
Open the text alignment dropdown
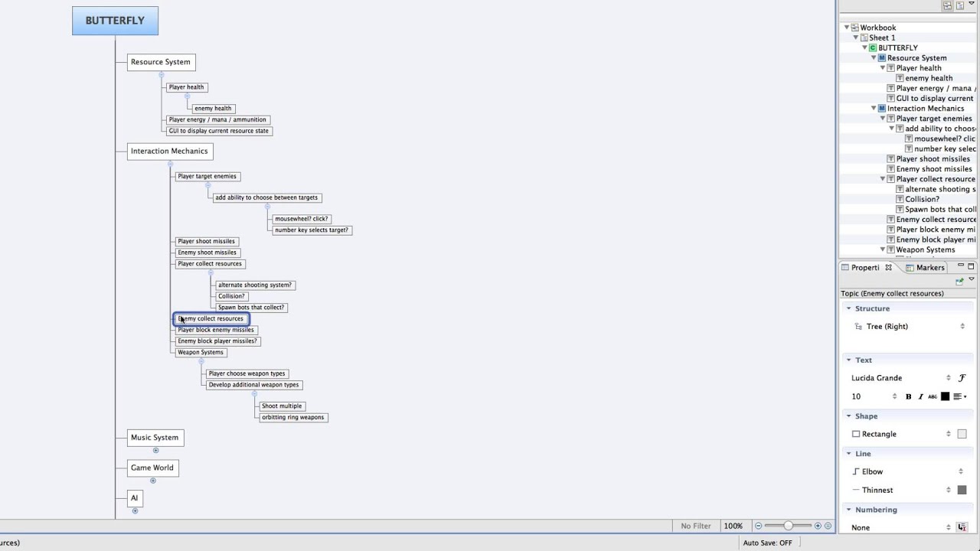(x=960, y=396)
